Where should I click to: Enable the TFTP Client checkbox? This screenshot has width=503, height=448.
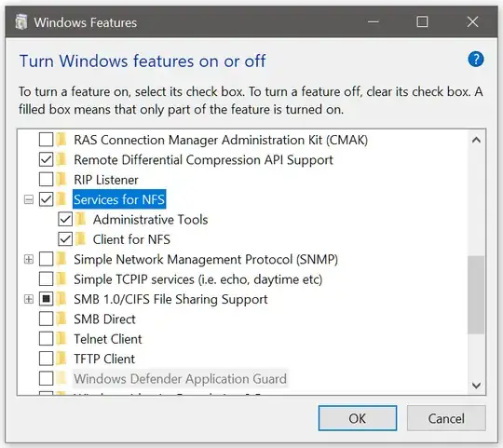pyautogui.click(x=47, y=359)
